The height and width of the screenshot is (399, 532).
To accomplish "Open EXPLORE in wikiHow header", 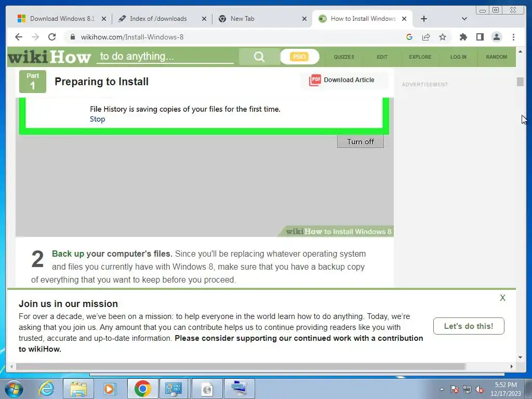I will (420, 57).
